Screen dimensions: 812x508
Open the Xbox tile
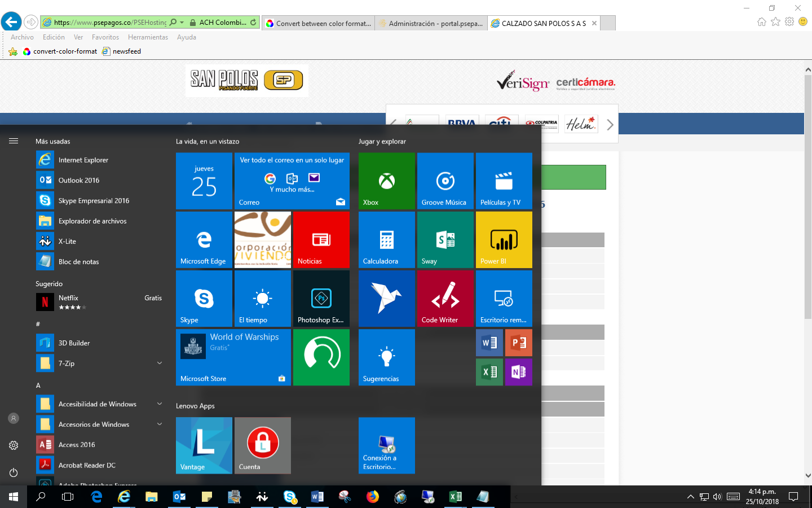(387, 181)
